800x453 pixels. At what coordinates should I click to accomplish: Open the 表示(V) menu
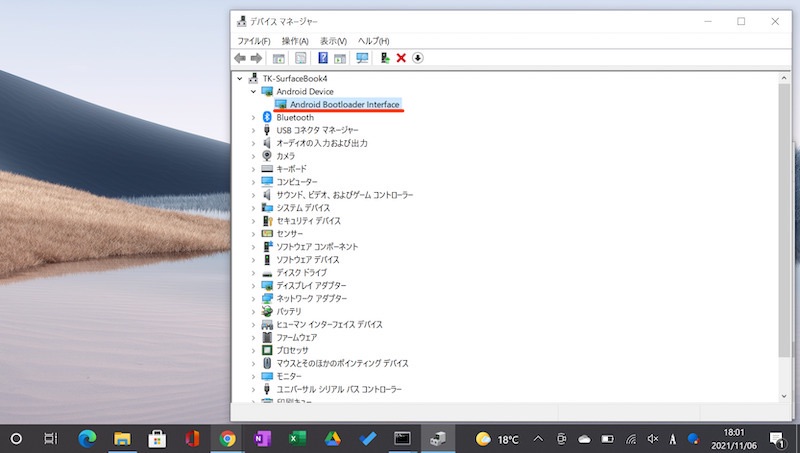click(333, 40)
